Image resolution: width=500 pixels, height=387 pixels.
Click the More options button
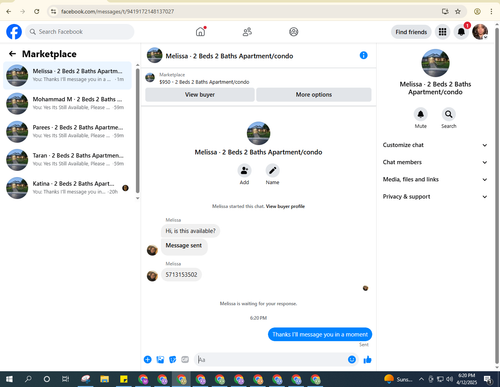click(314, 95)
